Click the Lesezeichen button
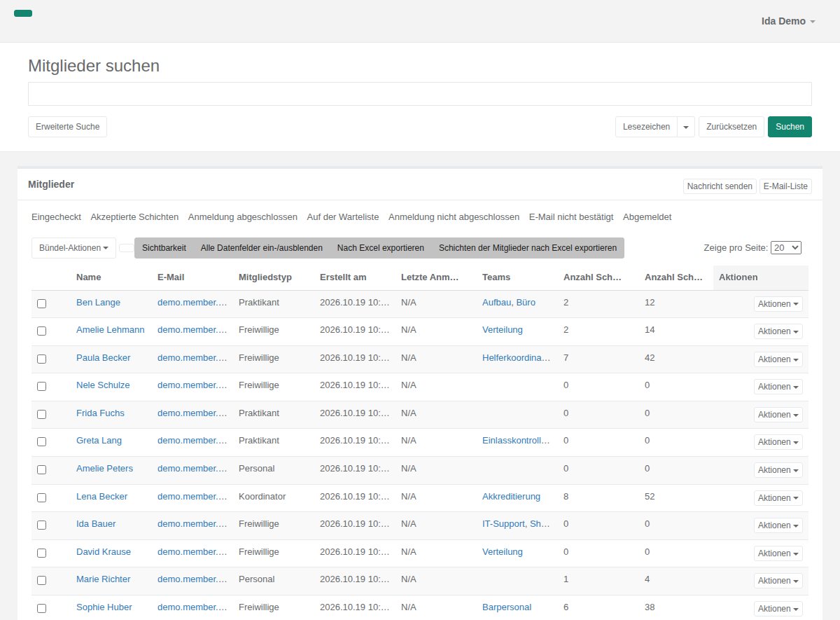This screenshot has height=620, width=840. point(646,127)
